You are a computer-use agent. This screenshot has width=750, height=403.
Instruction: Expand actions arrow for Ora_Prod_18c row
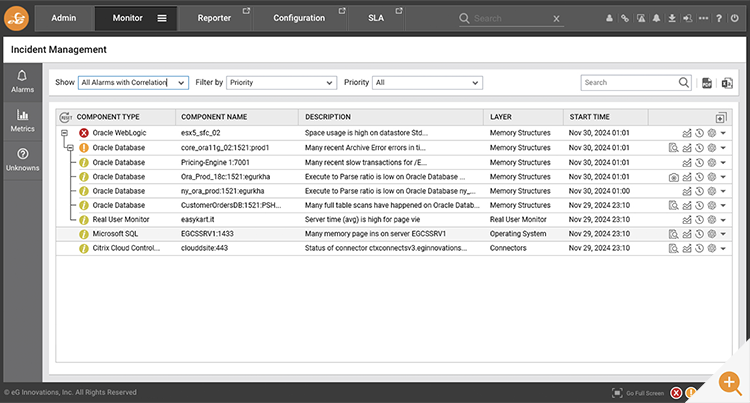[723, 177]
